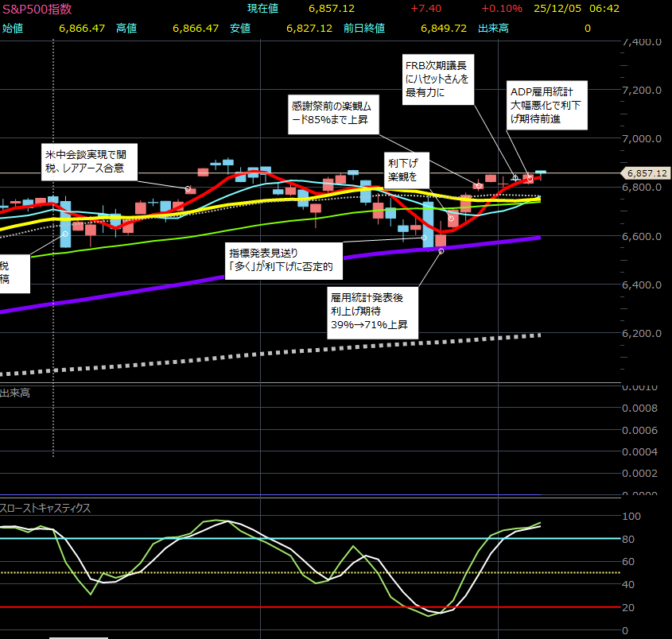Viewport: 672px width, 639px height.
Task: Click the horizontal scrollbar thumb at the bottom
Action: 78,637
